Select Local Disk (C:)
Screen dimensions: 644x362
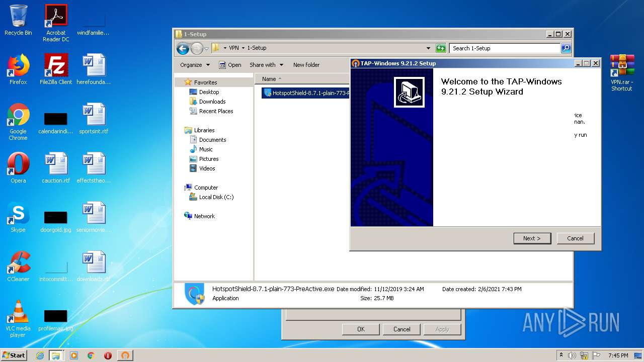pyautogui.click(x=216, y=197)
